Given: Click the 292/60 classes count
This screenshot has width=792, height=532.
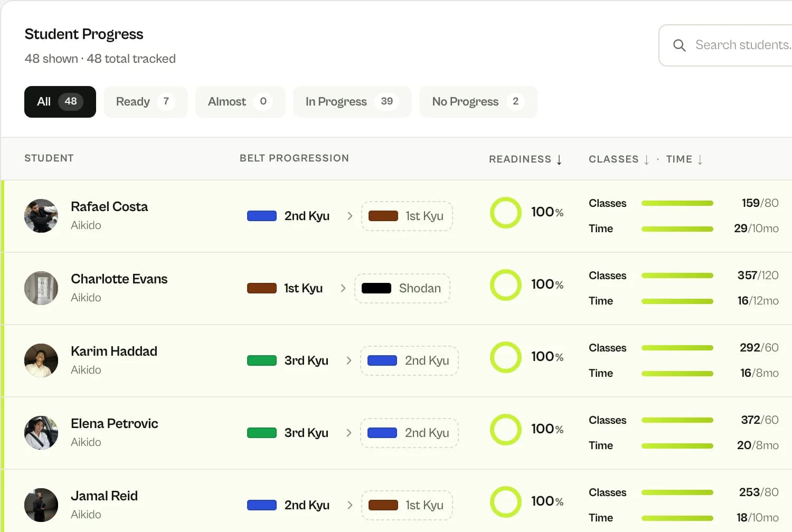Looking at the screenshot, I should pyautogui.click(x=759, y=348).
